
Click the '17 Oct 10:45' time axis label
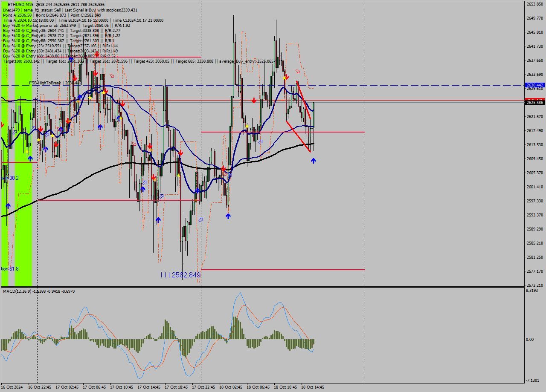pos(122,387)
